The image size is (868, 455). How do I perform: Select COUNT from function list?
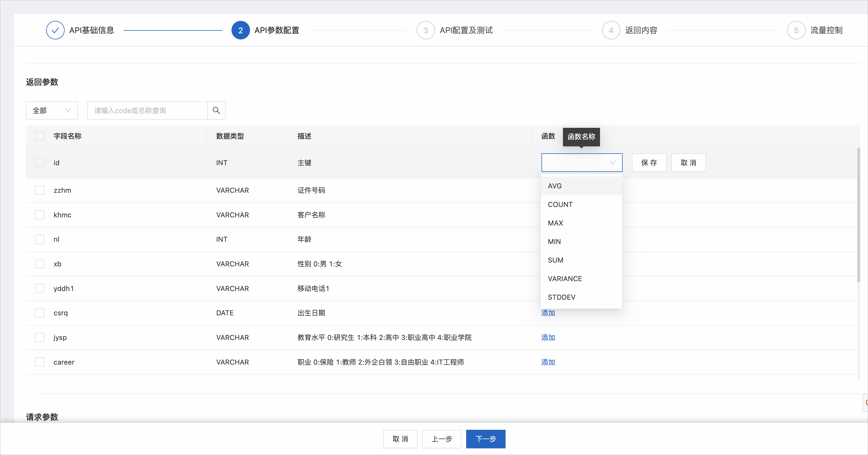[x=581, y=204]
